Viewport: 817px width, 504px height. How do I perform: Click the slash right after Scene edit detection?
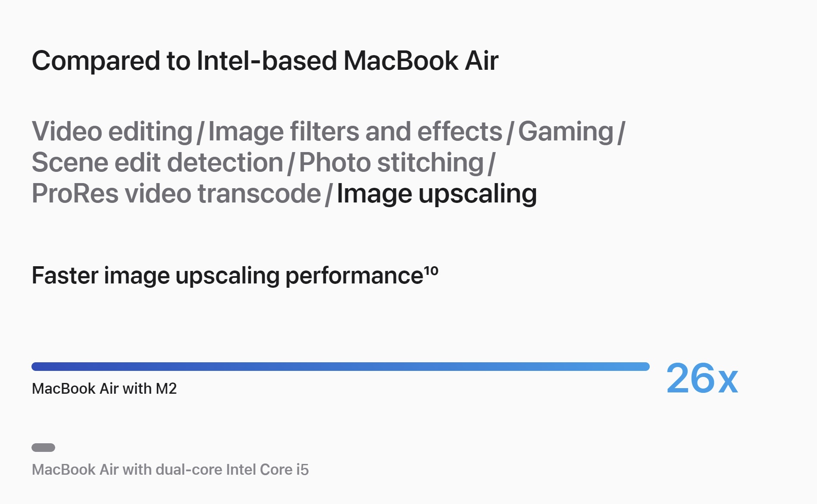coord(291,164)
